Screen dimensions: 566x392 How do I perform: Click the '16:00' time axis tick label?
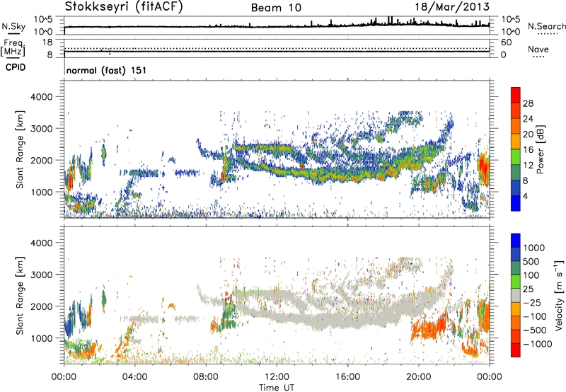348,377
